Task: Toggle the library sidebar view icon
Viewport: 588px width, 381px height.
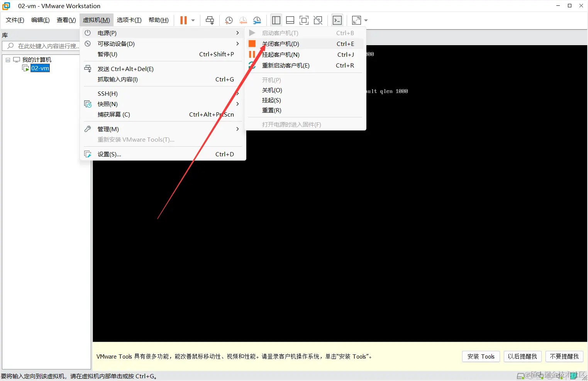Action: click(x=276, y=20)
